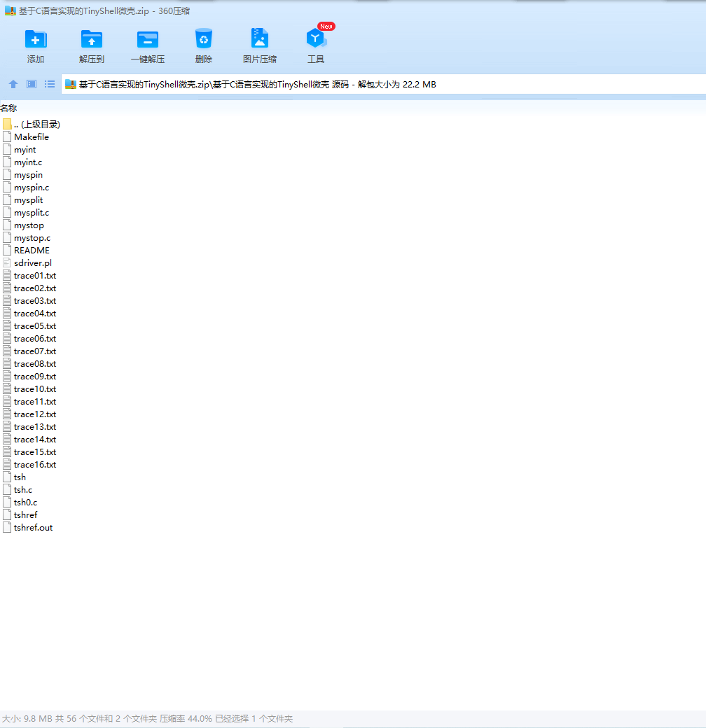Select the .. (上级目录) parent folder
706x728 pixels.
point(32,125)
